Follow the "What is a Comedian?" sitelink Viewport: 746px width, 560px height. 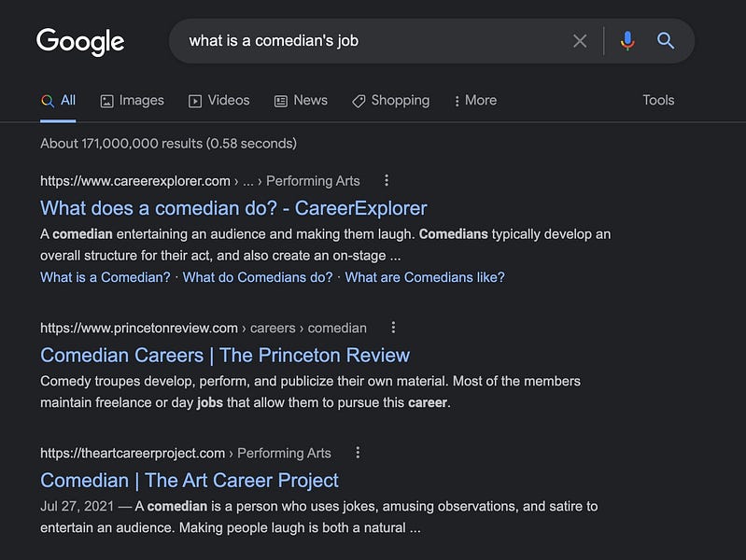106,277
